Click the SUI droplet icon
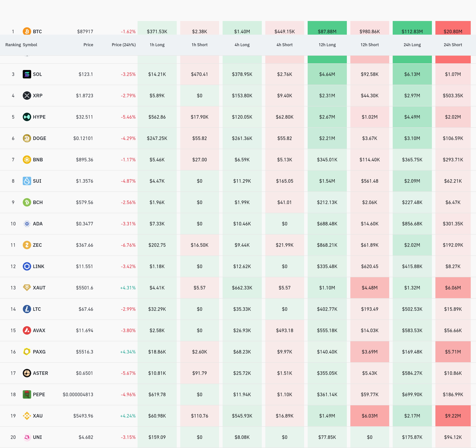The height and width of the screenshot is (448, 476). [27, 181]
